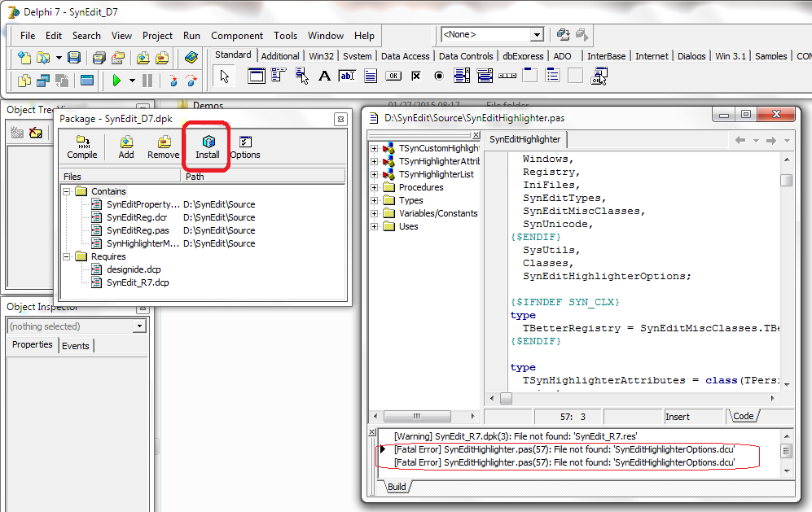The width and height of the screenshot is (812, 512).
Task: Open the Tools menu
Action: pyautogui.click(x=285, y=36)
